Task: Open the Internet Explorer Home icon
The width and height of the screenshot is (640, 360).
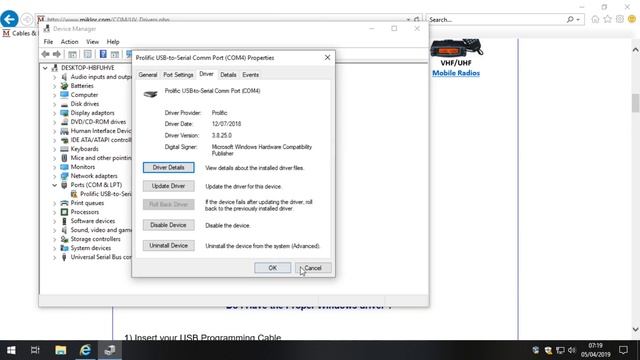Action: tap(595, 19)
